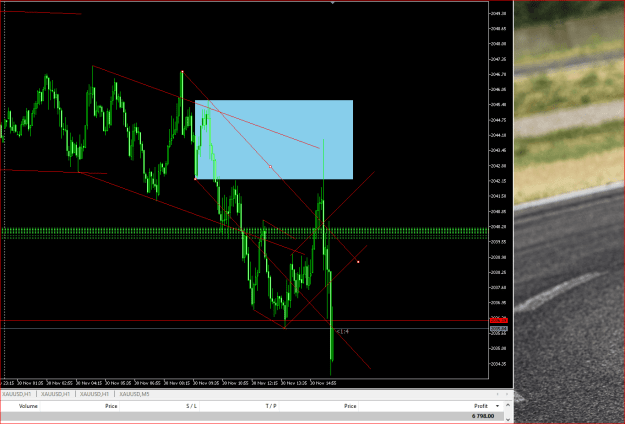This screenshot has width=625, height=424.
Task: Select the profit total 6 798.00
Action: pos(483,416)
